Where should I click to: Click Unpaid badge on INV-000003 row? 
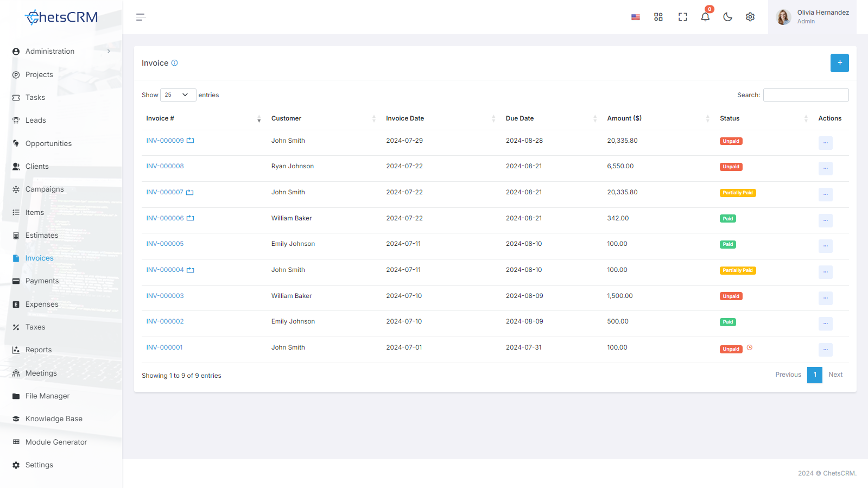click(x=731, y=296)
